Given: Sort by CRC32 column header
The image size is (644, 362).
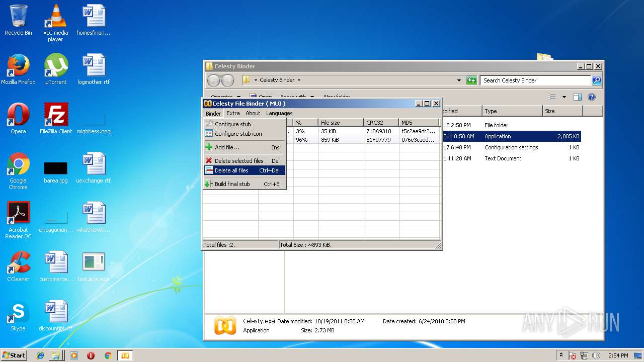Looking at the screenshot, I should (381, 123).
